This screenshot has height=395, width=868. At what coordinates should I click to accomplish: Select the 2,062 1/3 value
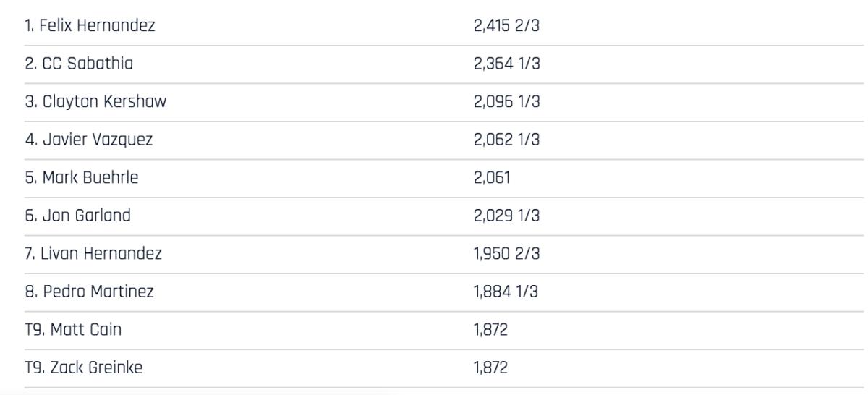506,140
